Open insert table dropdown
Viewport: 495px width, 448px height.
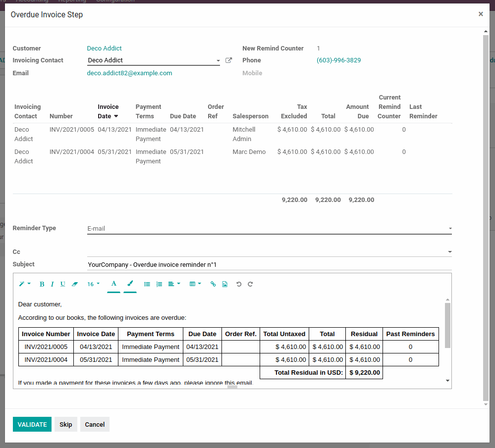coord(195,284)
